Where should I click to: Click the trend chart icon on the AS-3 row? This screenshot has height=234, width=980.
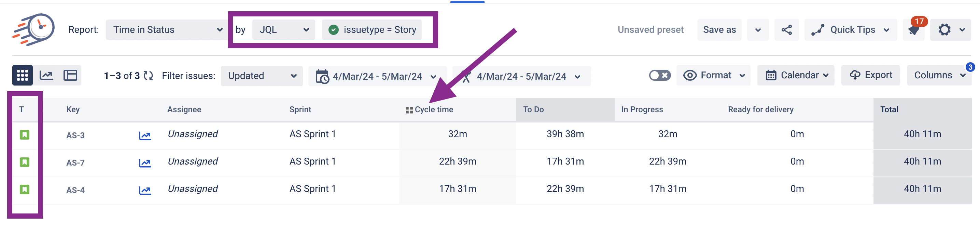click(x=145, y=135)
